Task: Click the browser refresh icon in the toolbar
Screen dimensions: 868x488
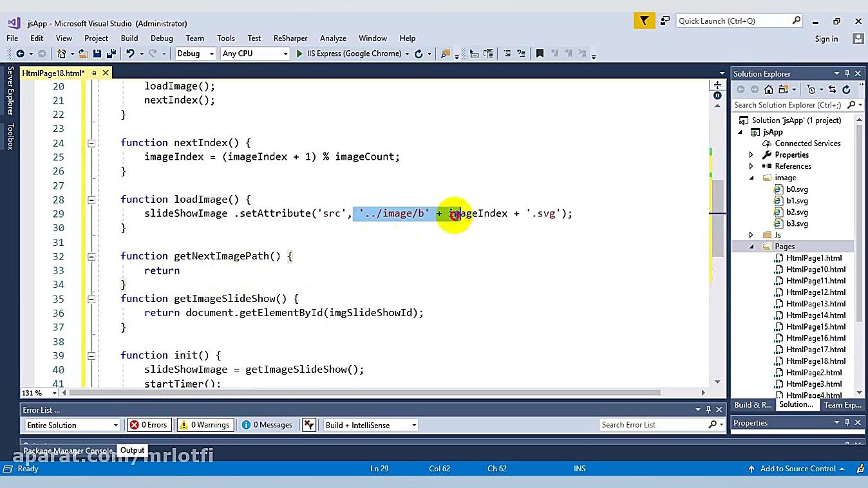Action: click(x=419, y=54)
